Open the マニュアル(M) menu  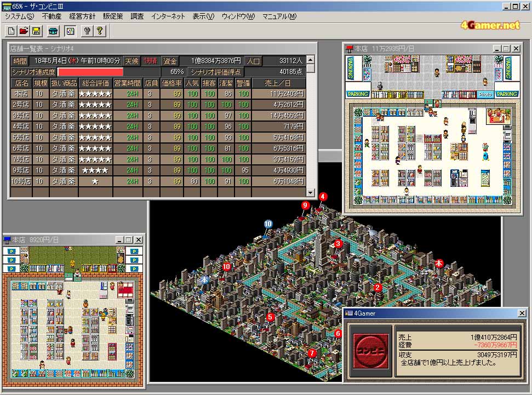point(279,16)
